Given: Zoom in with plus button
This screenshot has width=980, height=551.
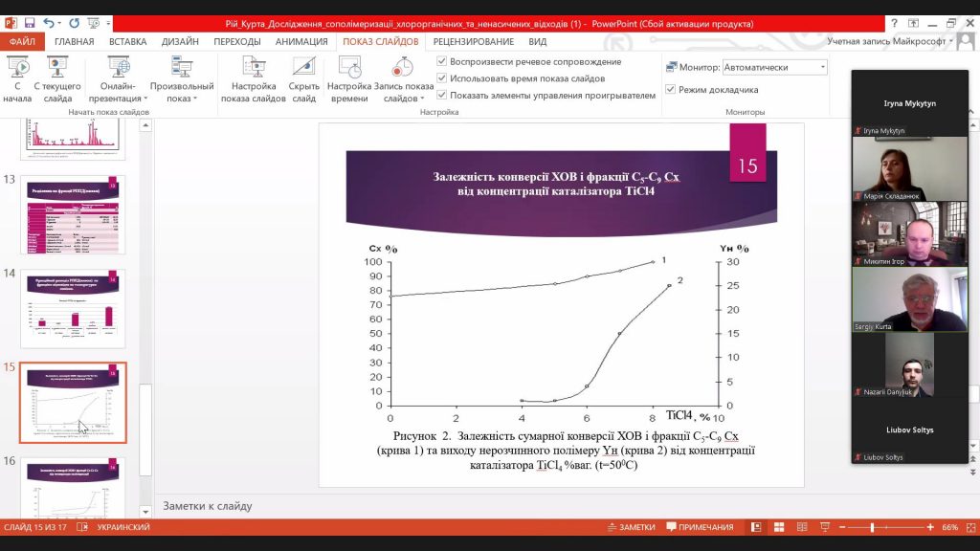Looking at the screenshot, I should (x=930, y=527).
